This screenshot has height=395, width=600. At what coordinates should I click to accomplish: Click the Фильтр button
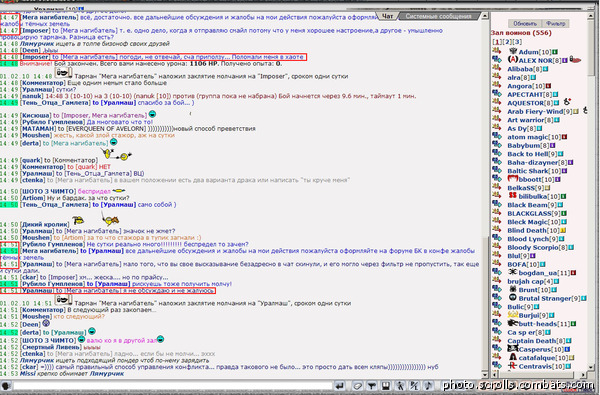[x=556, y=24]
